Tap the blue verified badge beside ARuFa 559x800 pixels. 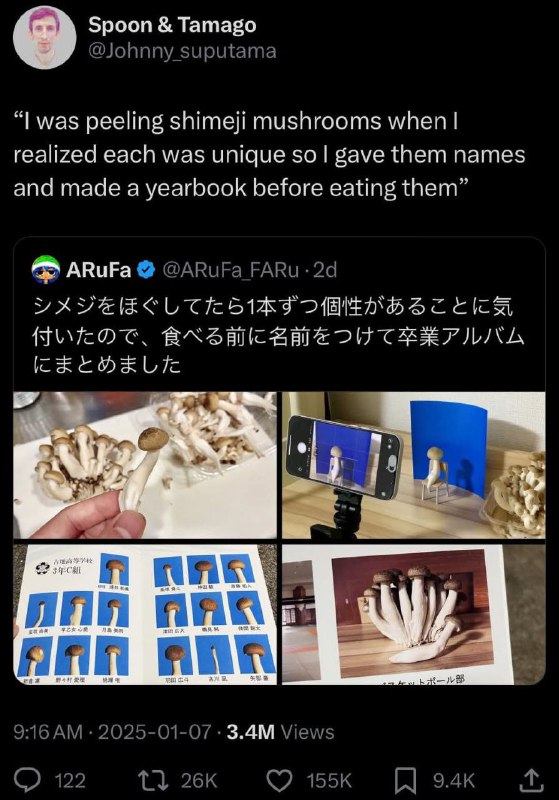click(147, 270)
